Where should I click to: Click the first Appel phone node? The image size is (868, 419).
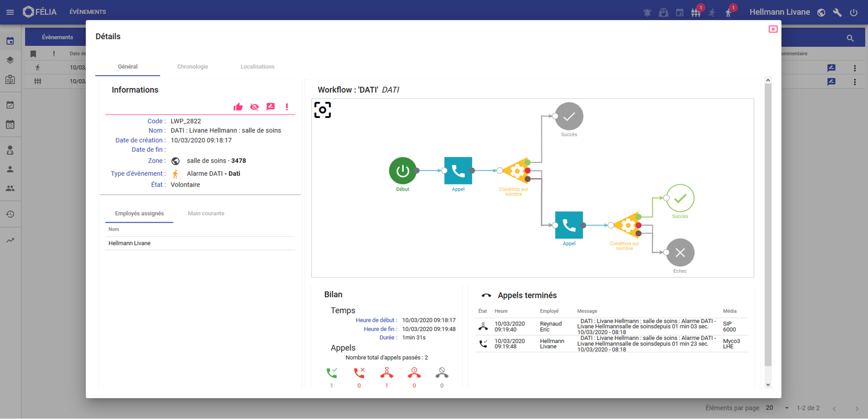pyautogui.click(x=458, y=171)
